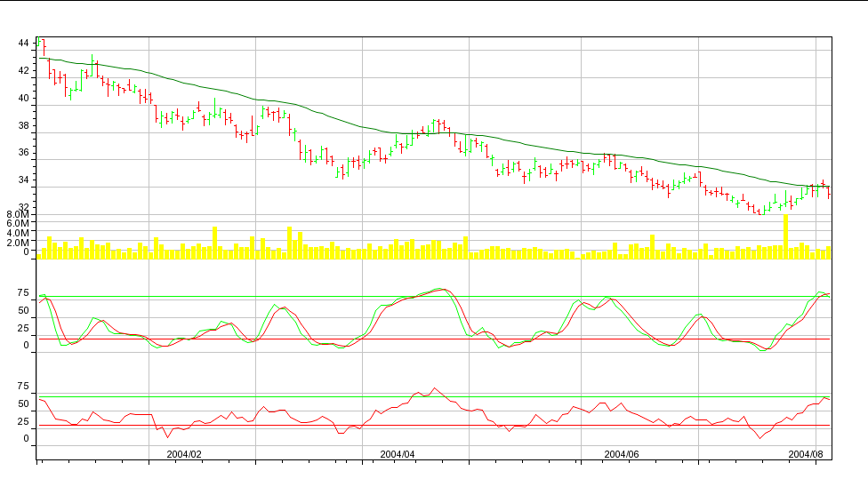This screenshot has width=868, height=495.
Task: Select the 6.0M volume axis label
Action: (x=18, y=224)
